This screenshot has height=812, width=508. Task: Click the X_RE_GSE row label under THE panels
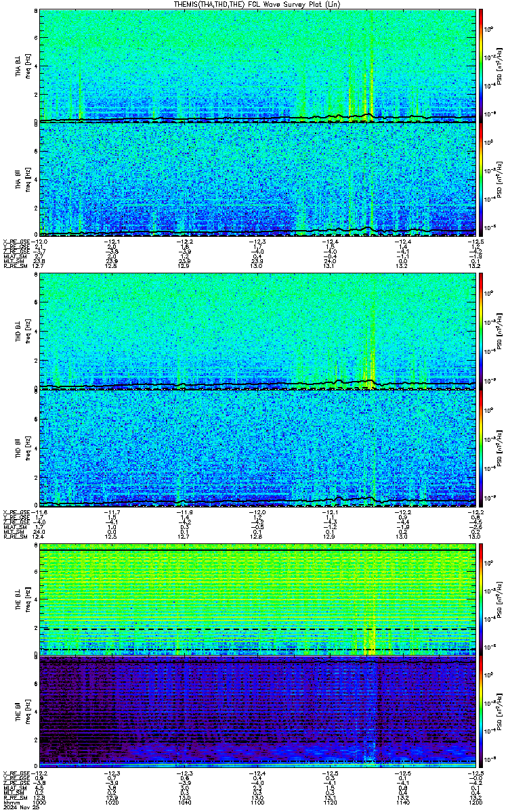[x=16, y=773]
